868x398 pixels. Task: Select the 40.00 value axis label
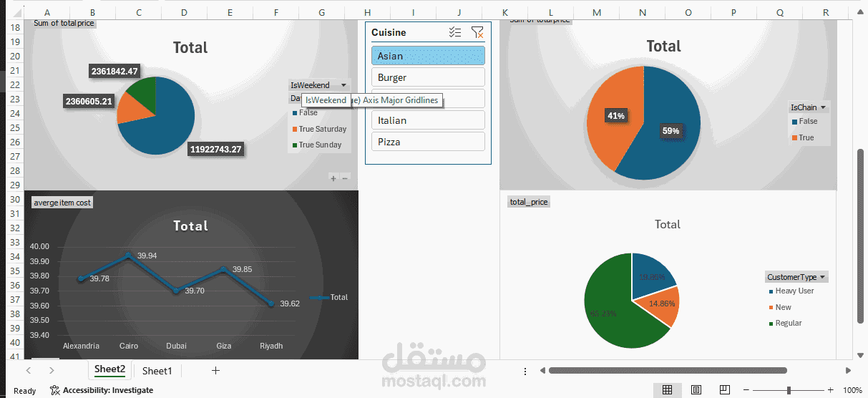pos(39,246)
